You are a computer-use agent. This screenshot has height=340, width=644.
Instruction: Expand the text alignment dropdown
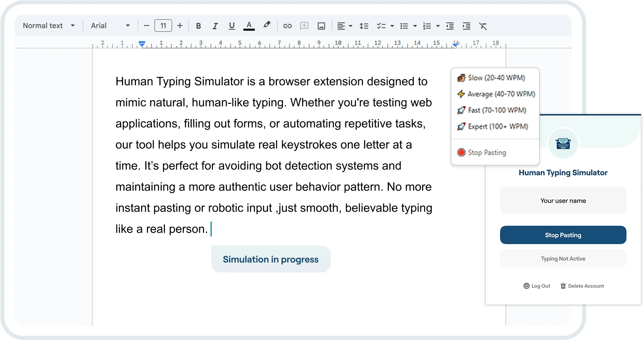click(x=350, y=26)
